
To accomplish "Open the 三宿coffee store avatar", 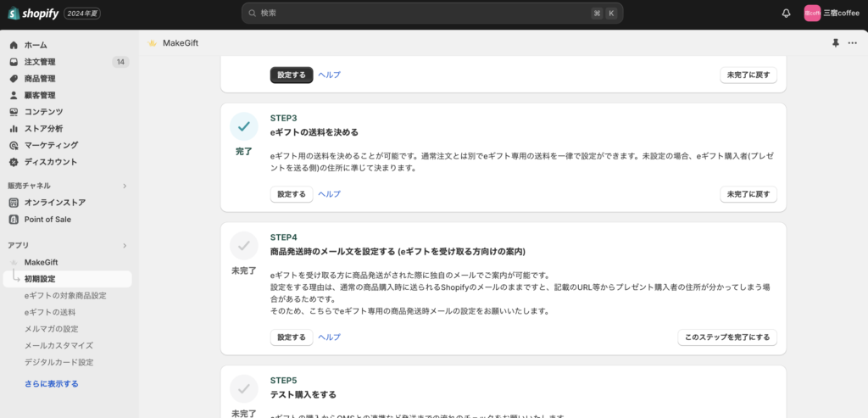I will point(812,14).
